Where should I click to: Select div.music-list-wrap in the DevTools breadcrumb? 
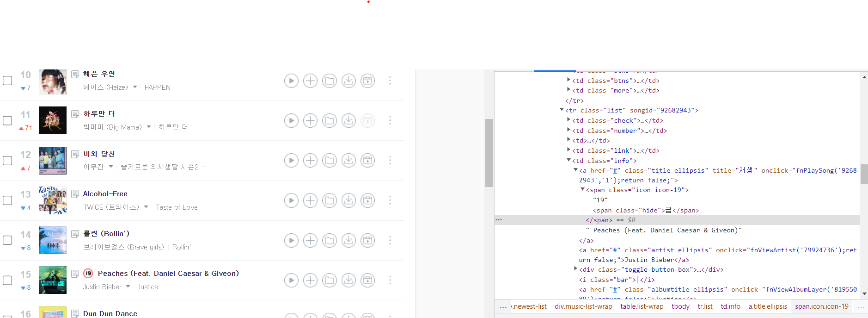click(583, 306)
